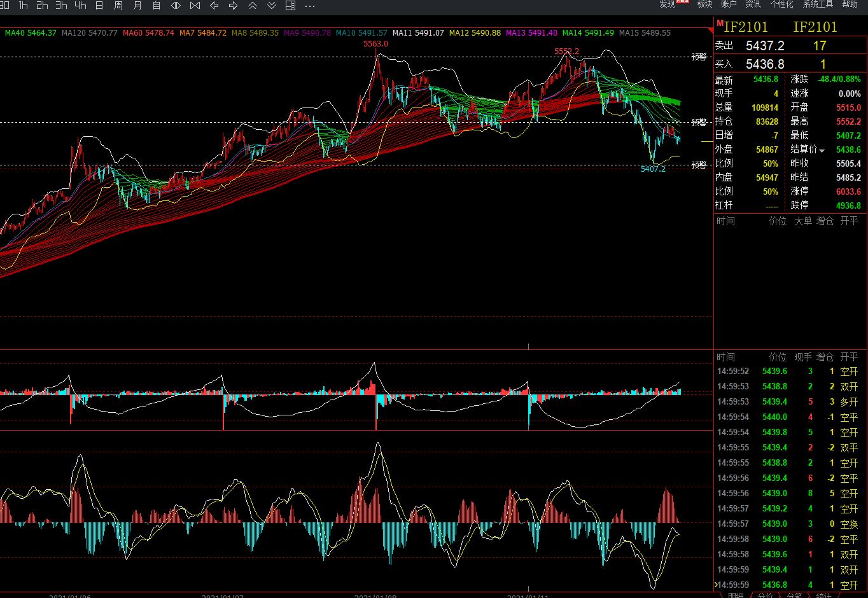Open custom period (自) option
This screenshot has height=598, width=868.
(157, 5)
